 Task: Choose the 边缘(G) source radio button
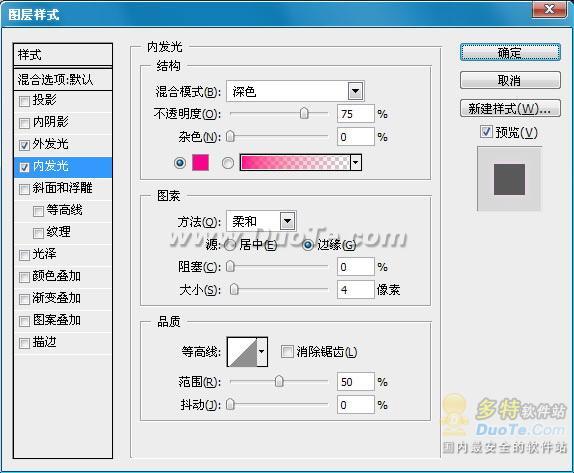[x=308, y=245]
